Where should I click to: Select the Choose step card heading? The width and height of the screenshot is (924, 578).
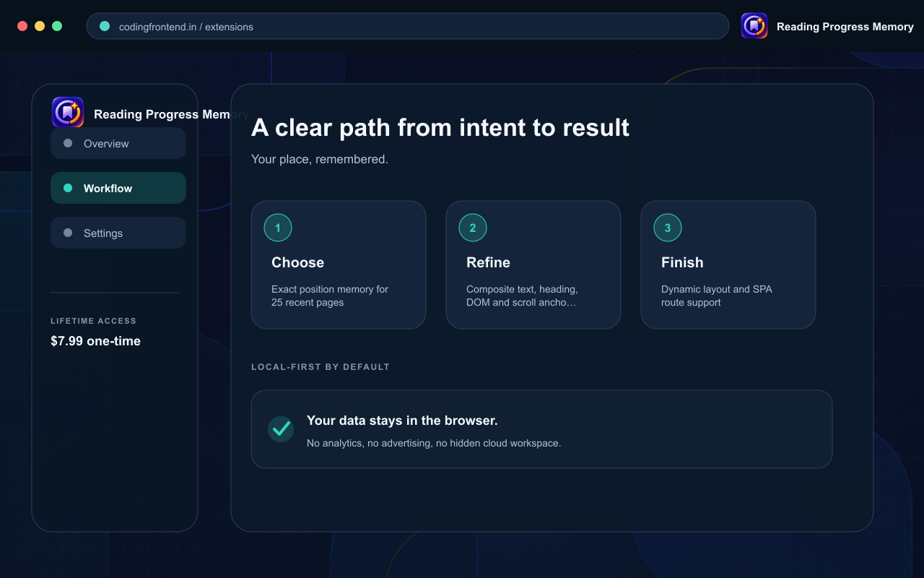[297, 262]
